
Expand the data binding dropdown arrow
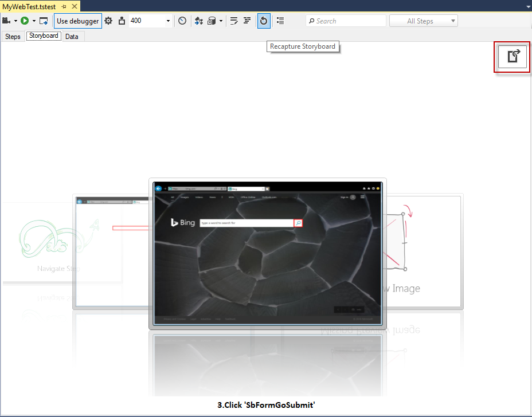coord(221,21)
